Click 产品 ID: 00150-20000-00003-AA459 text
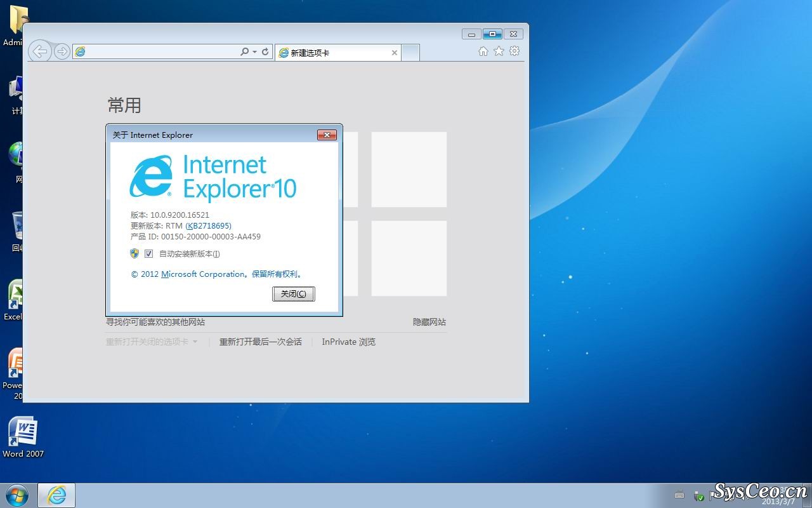Screen dimensions: 812x508 (x=195, y=236)
